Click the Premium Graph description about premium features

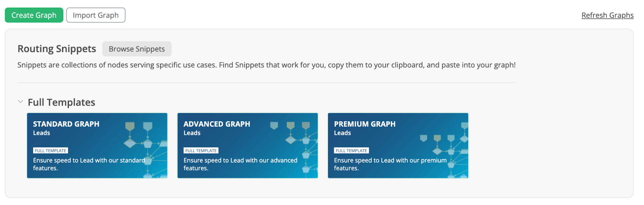[390, 164]
